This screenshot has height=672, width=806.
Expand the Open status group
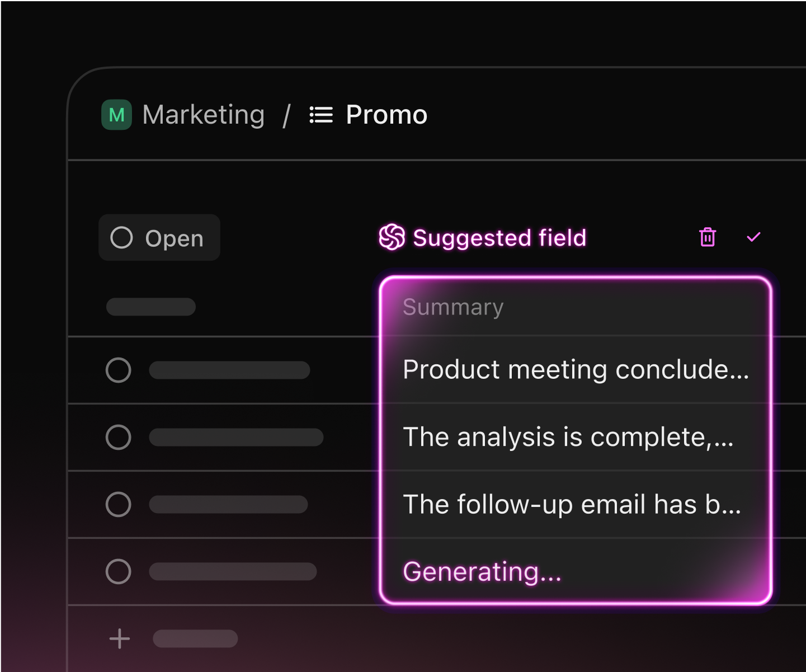click(x=159, y=237)
